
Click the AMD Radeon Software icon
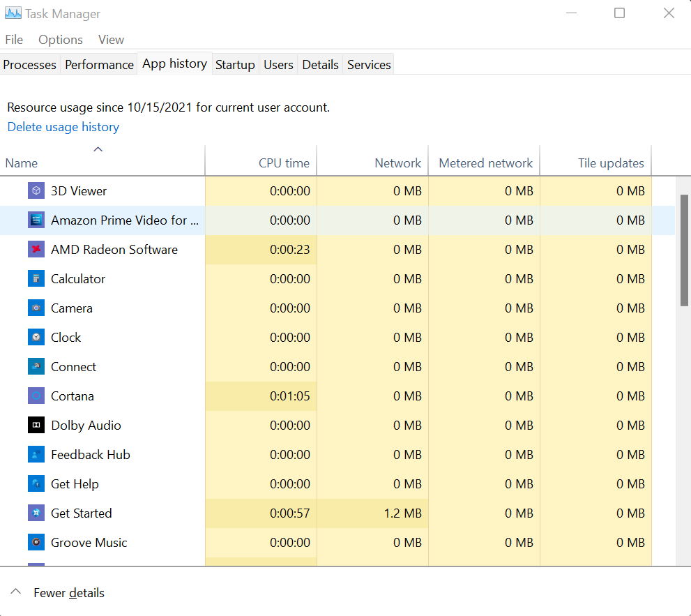[x=36, y=250]
